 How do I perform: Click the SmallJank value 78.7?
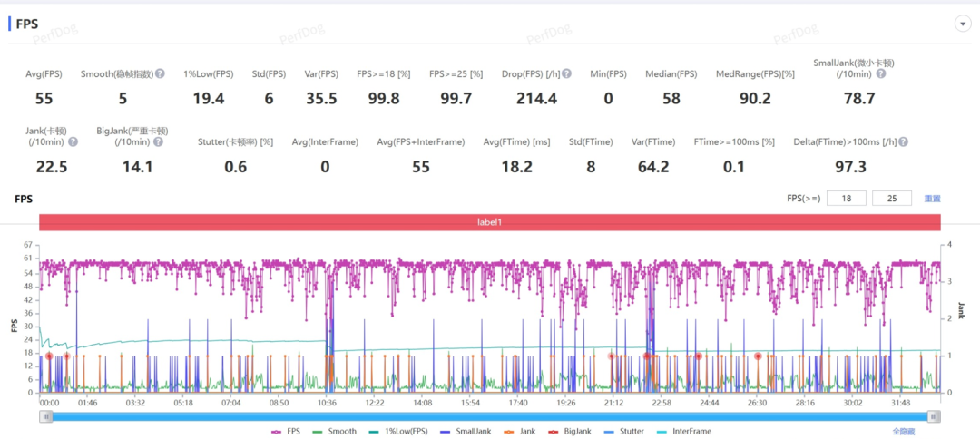(859, 99)
